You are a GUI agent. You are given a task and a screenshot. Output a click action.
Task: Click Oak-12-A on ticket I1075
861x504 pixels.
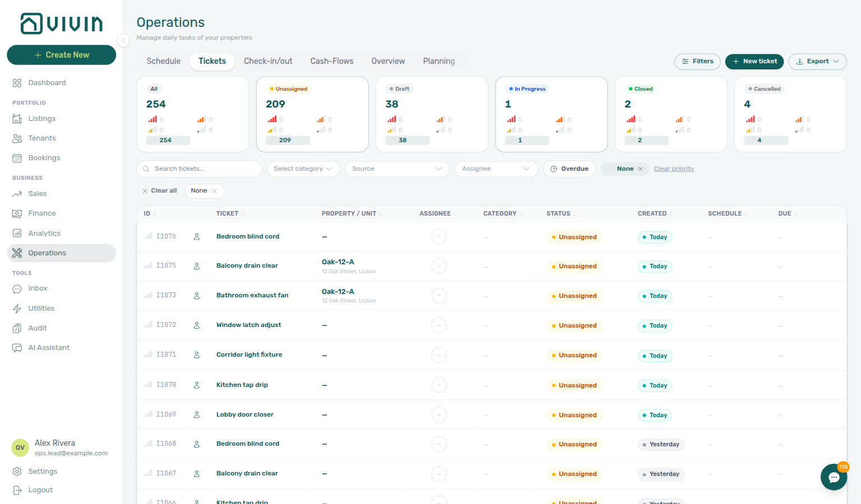[338, 262]
